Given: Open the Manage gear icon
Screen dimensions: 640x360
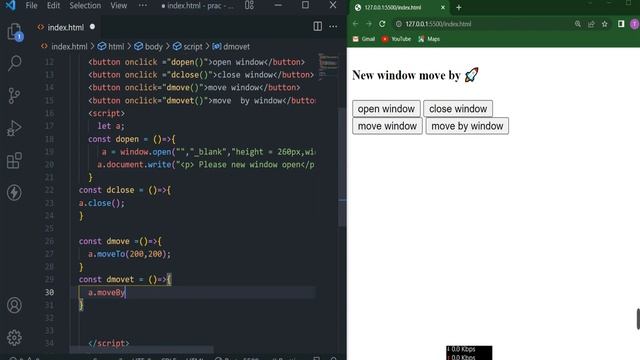Looking at the screenshot, I should pos(14,338).
